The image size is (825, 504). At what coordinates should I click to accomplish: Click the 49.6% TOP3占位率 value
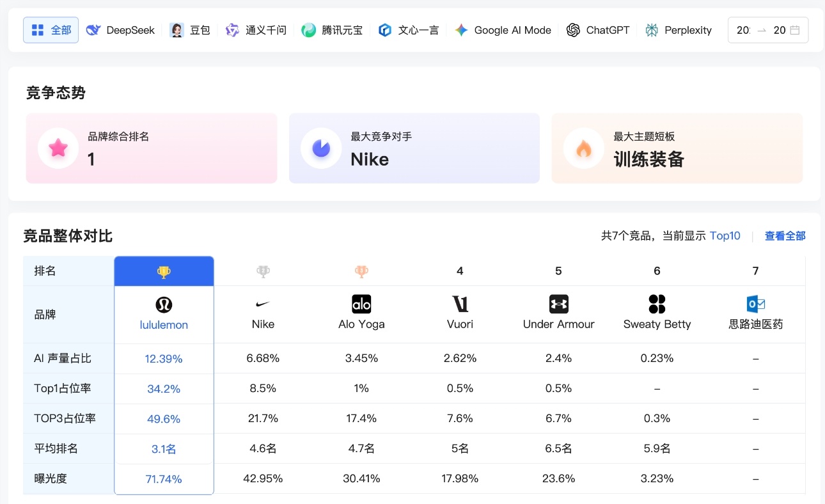click(x=164, y=419)
